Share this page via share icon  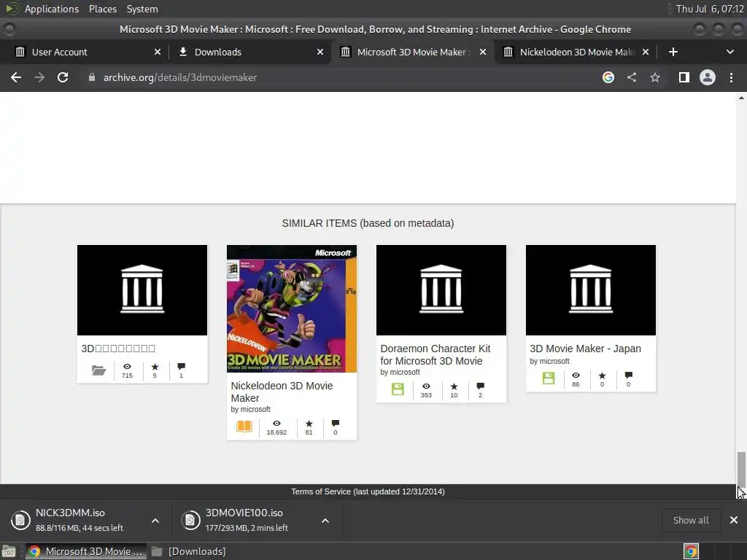tap(631, 77)
